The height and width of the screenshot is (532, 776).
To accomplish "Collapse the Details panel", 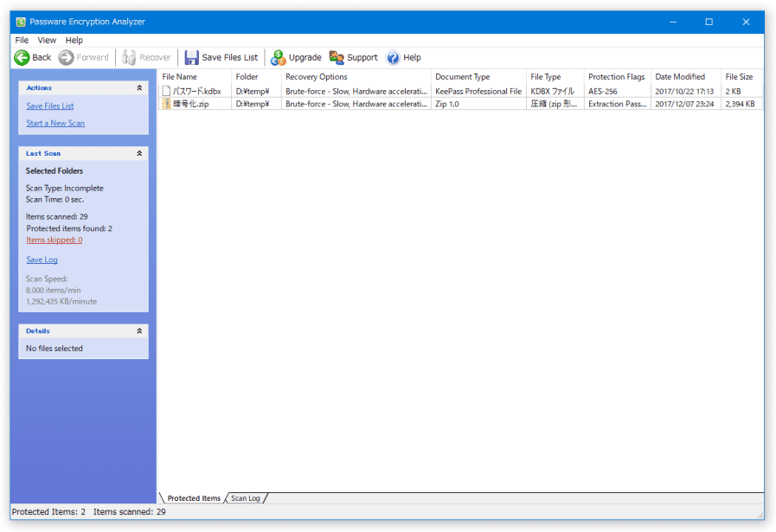I will (x=139, y=331).
